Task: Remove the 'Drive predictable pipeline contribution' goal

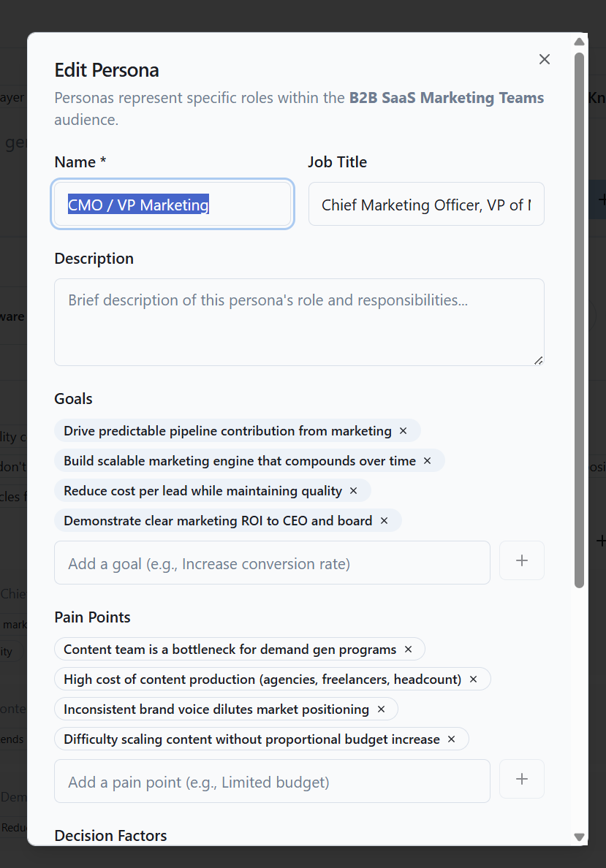Action: point(403,431)
